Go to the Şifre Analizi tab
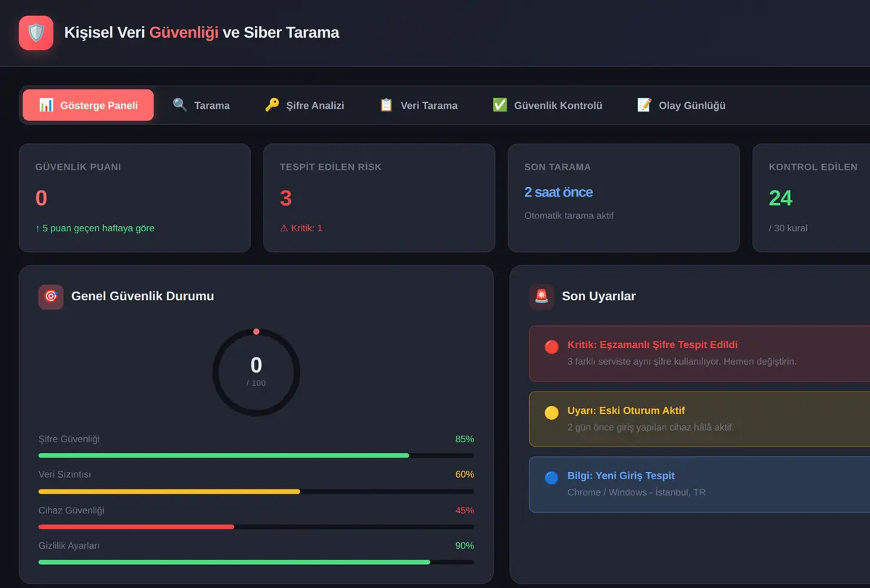 (x=304, y=105)
